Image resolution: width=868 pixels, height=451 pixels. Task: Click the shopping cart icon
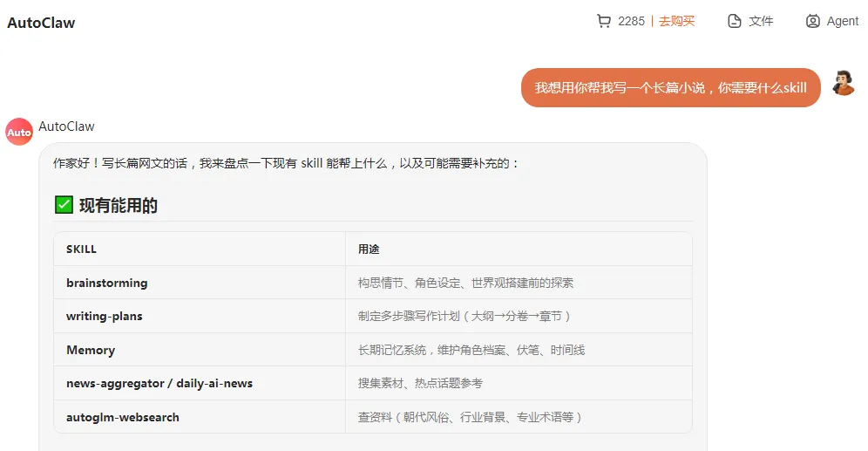[x=604, y=21]
